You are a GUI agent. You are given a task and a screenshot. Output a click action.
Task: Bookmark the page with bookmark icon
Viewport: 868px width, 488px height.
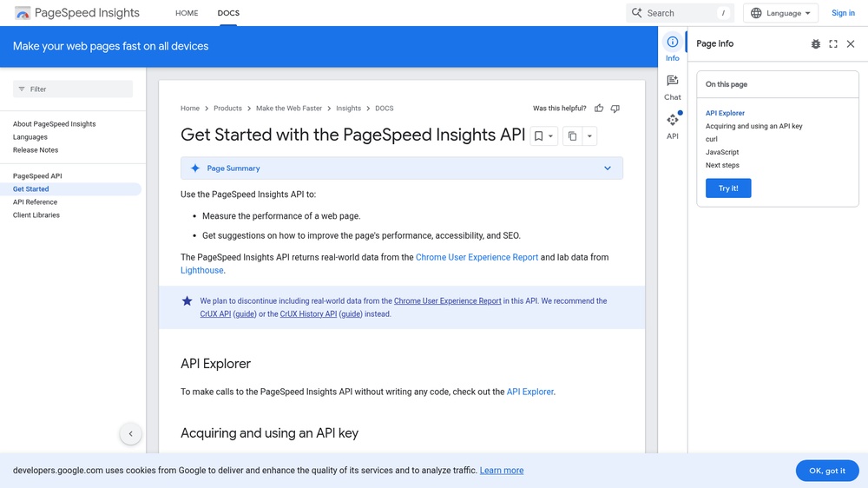538,135
